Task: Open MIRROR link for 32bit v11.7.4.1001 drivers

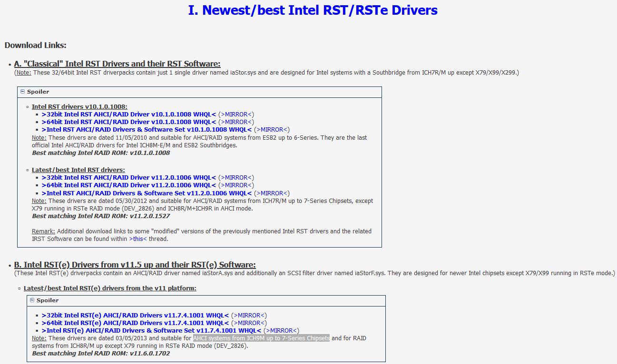Action: 249,316
